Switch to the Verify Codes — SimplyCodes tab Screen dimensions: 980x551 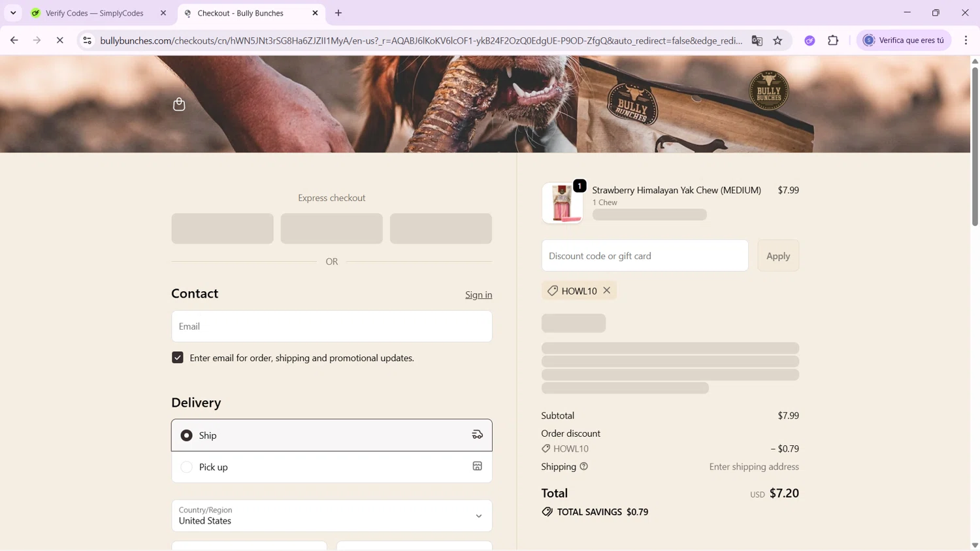coord(95,13)
